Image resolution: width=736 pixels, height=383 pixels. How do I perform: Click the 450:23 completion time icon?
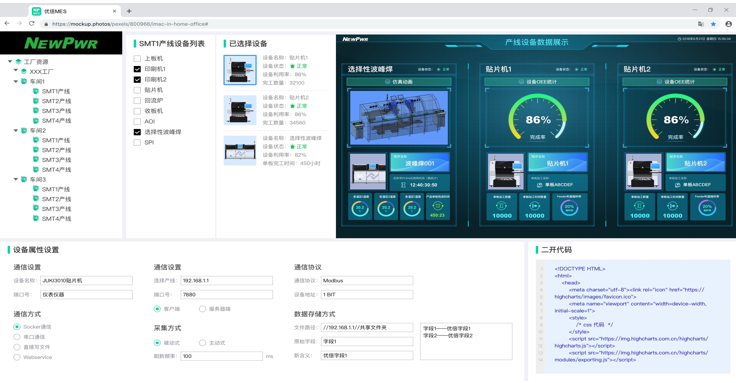pos(437,206)
